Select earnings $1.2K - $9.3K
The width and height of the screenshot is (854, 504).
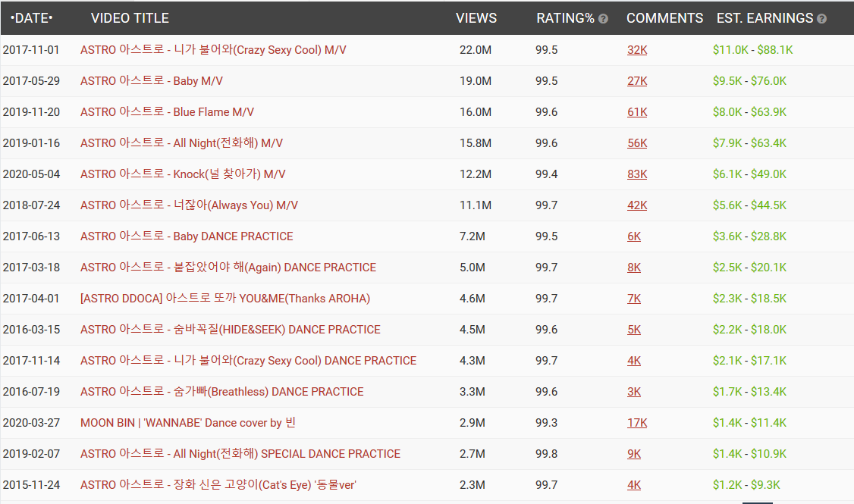[746, 484]
